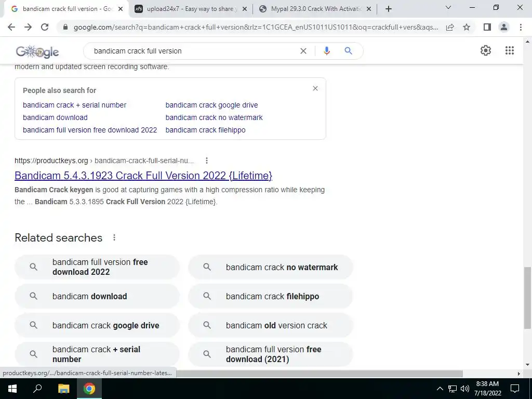The height and width of the screenshot is (399, 532).
Task: Open 'bandicam crack google drive' suggestion link
Action: [x=212, y=105]
